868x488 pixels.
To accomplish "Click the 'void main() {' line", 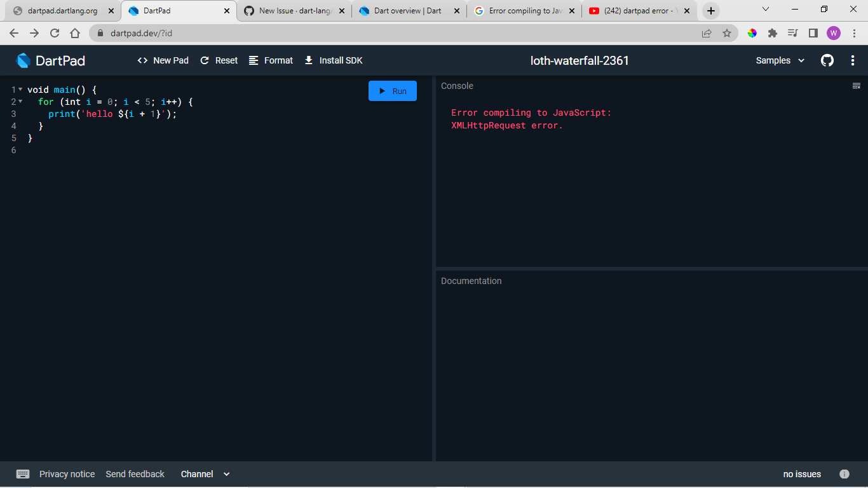I will pos(62,90).
